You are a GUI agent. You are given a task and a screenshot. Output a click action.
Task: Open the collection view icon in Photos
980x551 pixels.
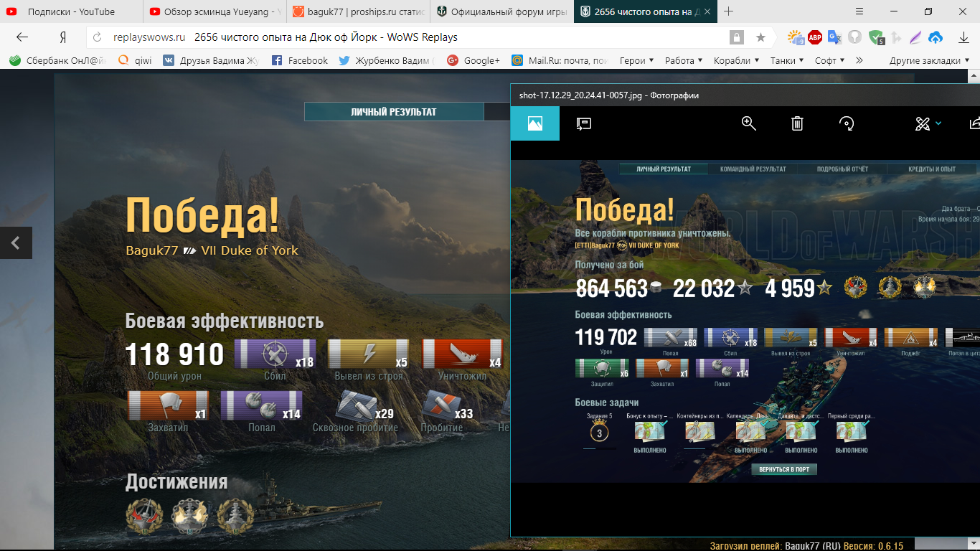[x=534, y=123]
